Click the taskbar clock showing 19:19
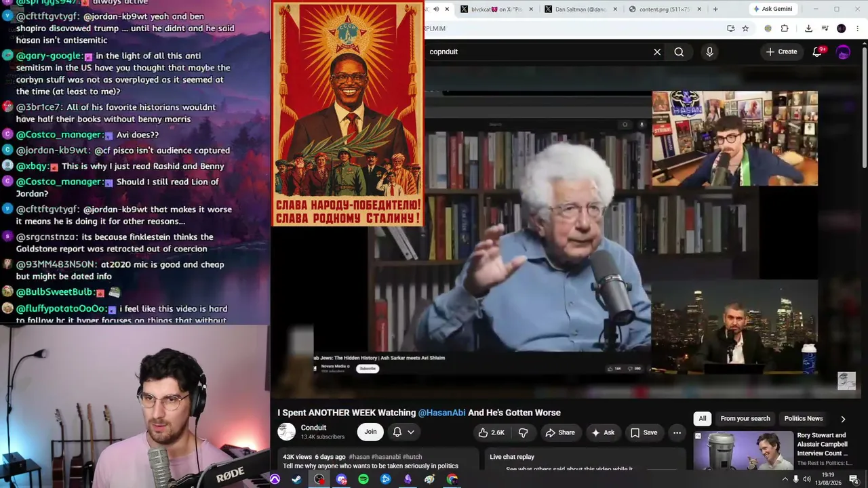The image size is (868, 488). [x=828, y=479]
